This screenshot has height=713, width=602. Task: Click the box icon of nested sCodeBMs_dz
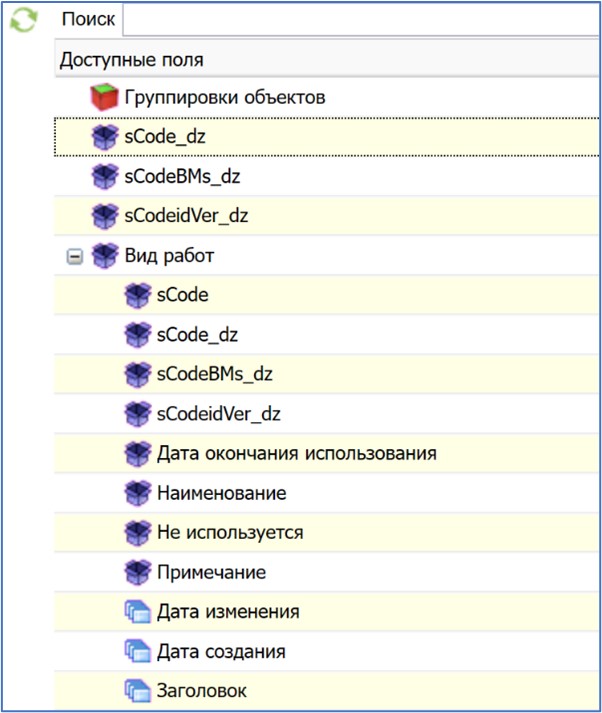point(136,375)
